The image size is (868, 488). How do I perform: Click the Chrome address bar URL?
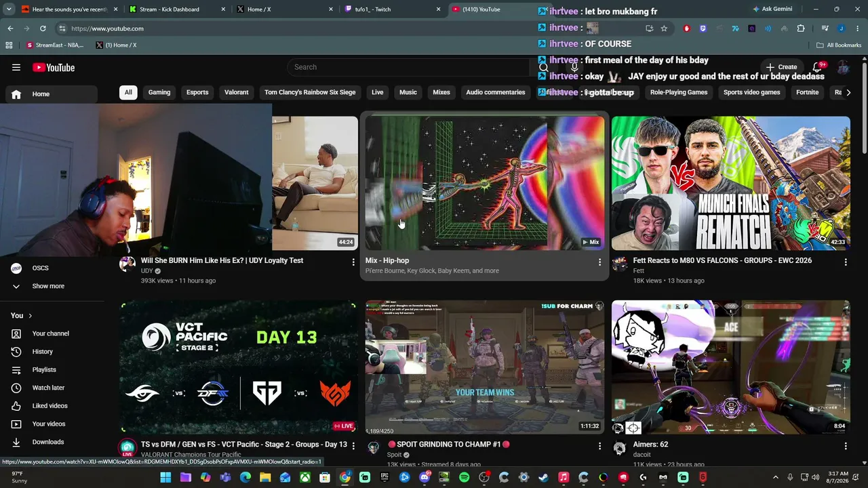pos(108,28)
